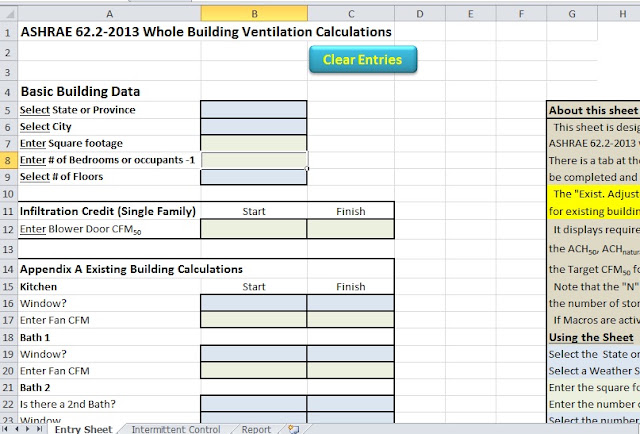Select the sheet title cell ASHRAE 62.2-2013
This screenshot has width=640, height=434.
(x=206, y=32)
